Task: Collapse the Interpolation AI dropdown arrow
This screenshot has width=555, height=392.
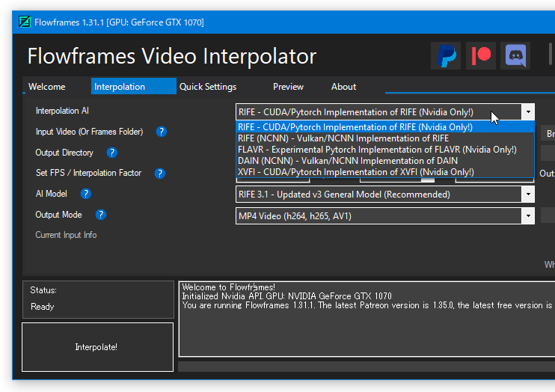Action: [528, 112]
